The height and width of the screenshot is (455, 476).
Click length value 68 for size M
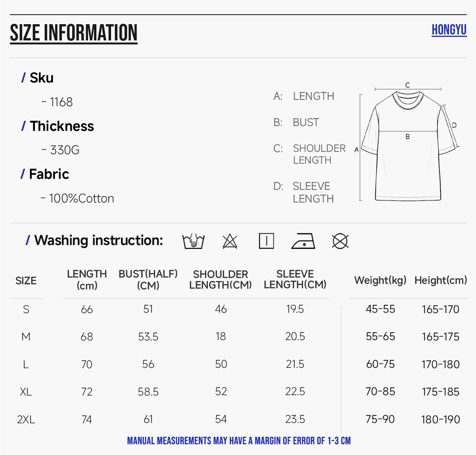(87, 337)
